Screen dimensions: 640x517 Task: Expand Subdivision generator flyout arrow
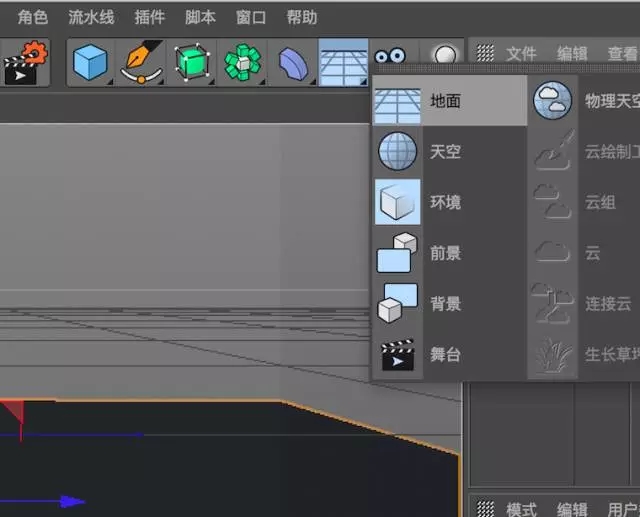click(x=211, y=82)
